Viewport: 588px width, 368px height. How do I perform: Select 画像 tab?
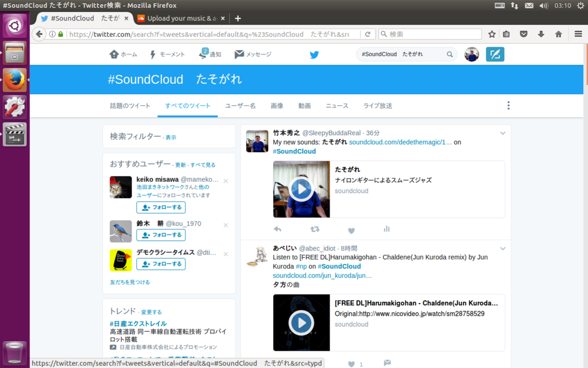tap(277, 106)
